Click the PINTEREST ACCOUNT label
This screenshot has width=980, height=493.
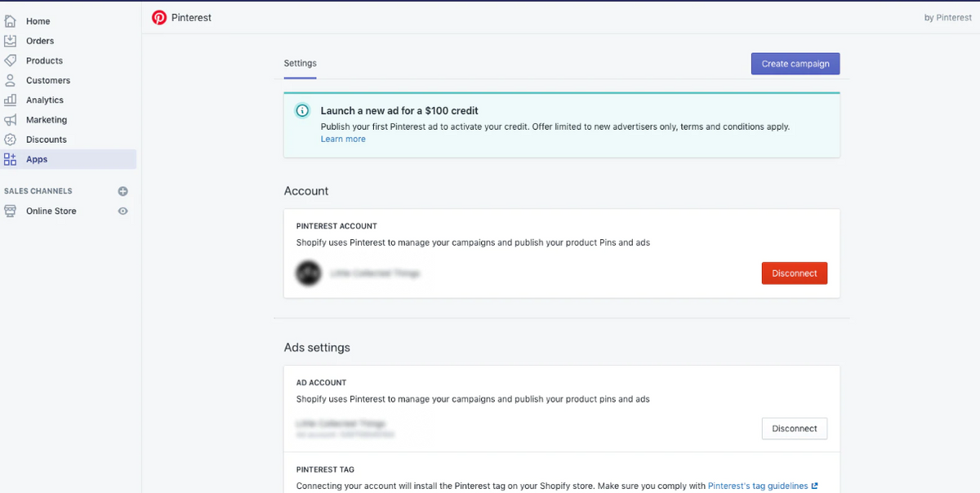point(336,226)
